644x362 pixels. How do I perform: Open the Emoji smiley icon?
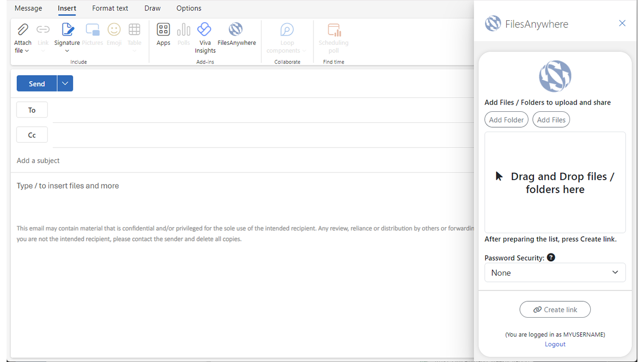click(114, 30)
